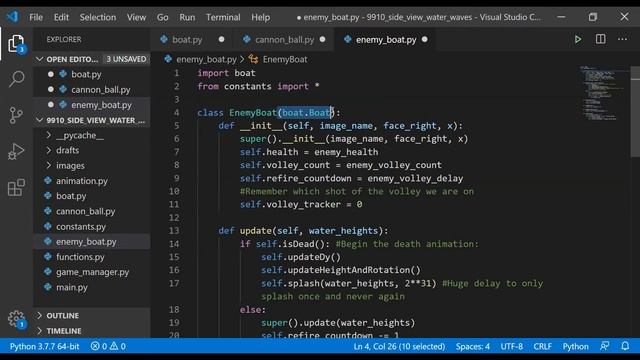Run Python file with play icon
Screen dimensions: 640x360
(x=578, y=40)
